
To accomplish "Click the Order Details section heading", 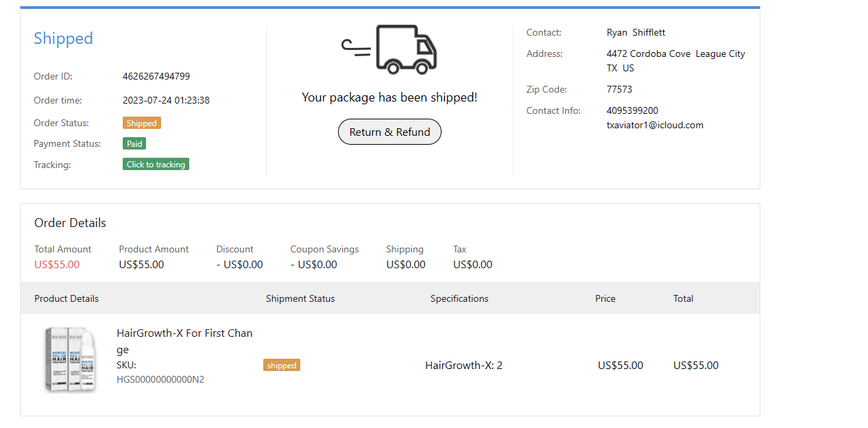I will point(70,223).
